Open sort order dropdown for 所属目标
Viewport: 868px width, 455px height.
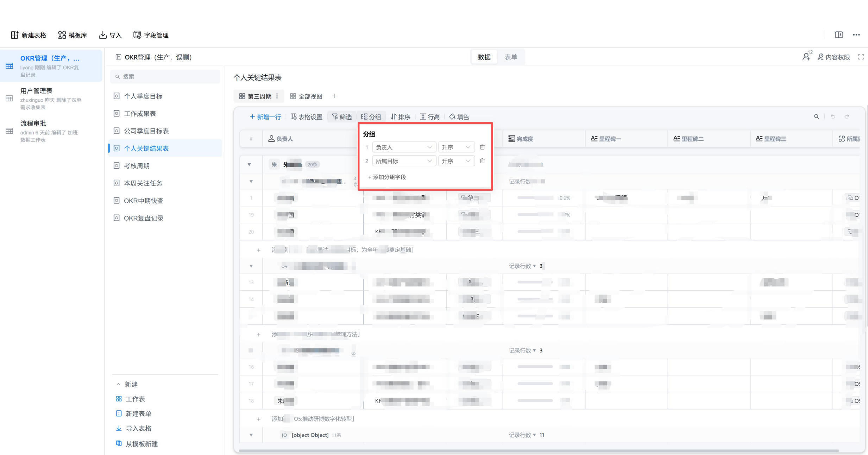click(x=456, y=161)
